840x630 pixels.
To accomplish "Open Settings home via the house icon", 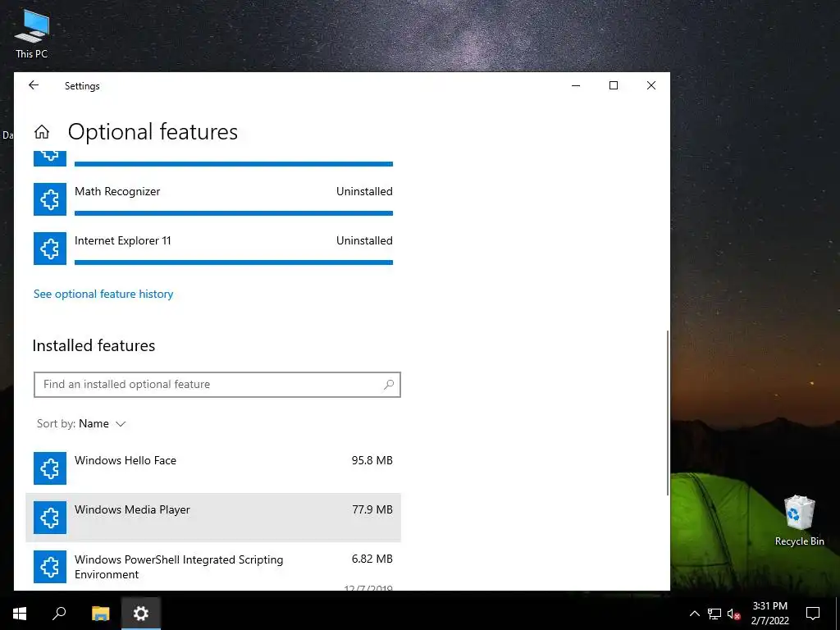I will [42, 132].
